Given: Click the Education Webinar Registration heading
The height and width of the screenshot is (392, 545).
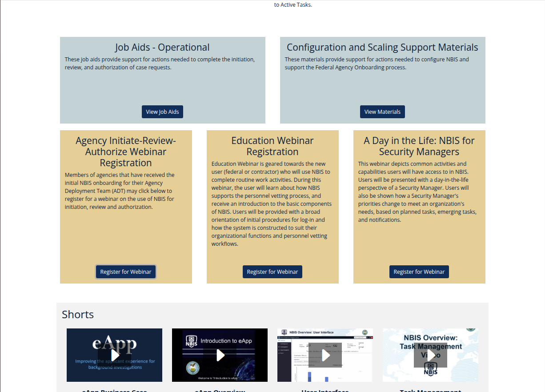Looking at the screenshot, I should pyautogui.click(x=272, y=146).
